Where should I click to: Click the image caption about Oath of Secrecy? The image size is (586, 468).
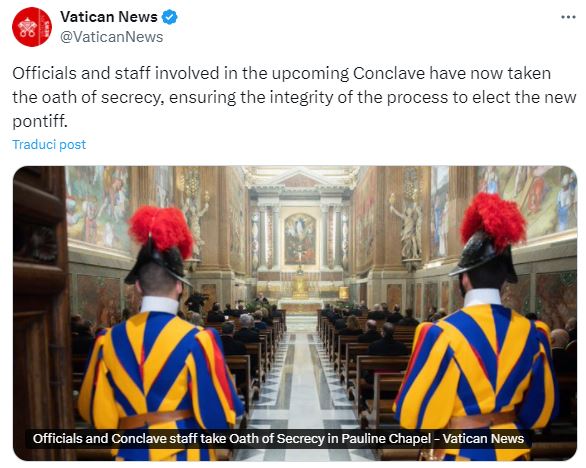[278, 438]
